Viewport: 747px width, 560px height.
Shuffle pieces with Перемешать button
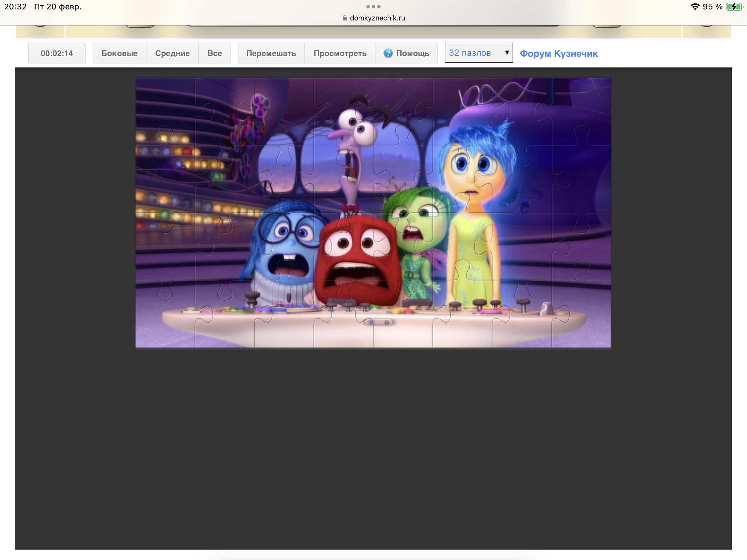click(x=271, y=53)
